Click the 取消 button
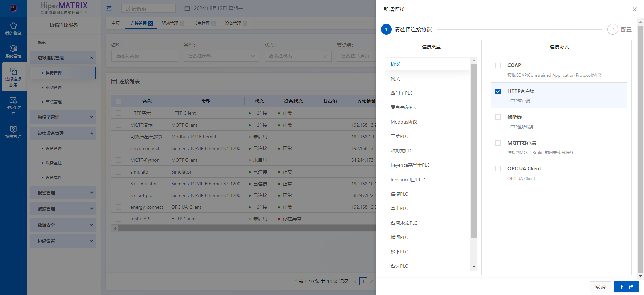The height and width of the screenshot is (295, 644). pos(600,287)
